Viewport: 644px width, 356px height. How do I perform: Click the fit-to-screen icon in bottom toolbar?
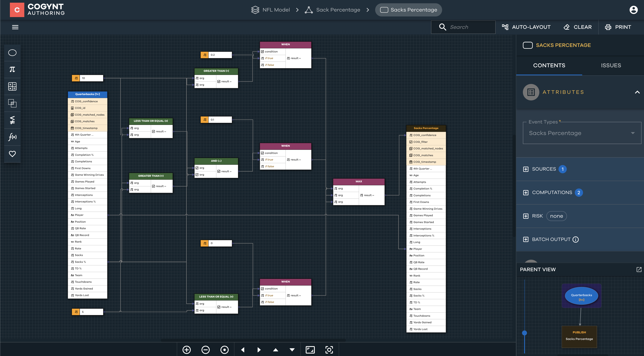(310, 349)
